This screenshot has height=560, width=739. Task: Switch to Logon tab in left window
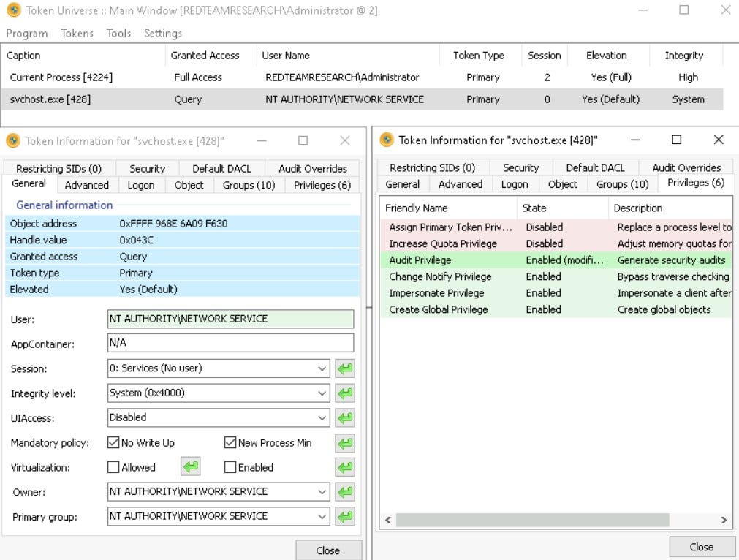[141, 185]
